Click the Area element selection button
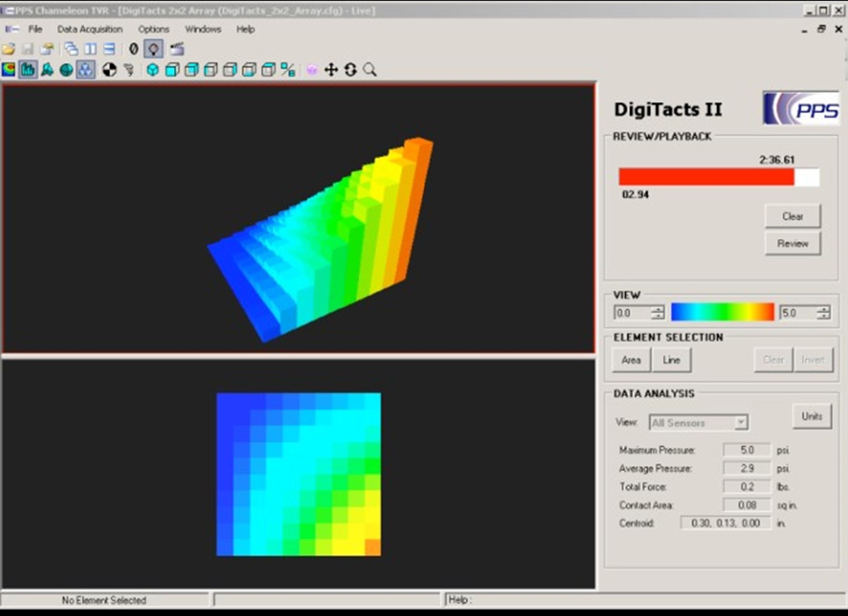Viewport: 848px width, 616px height. pos(631,359)
